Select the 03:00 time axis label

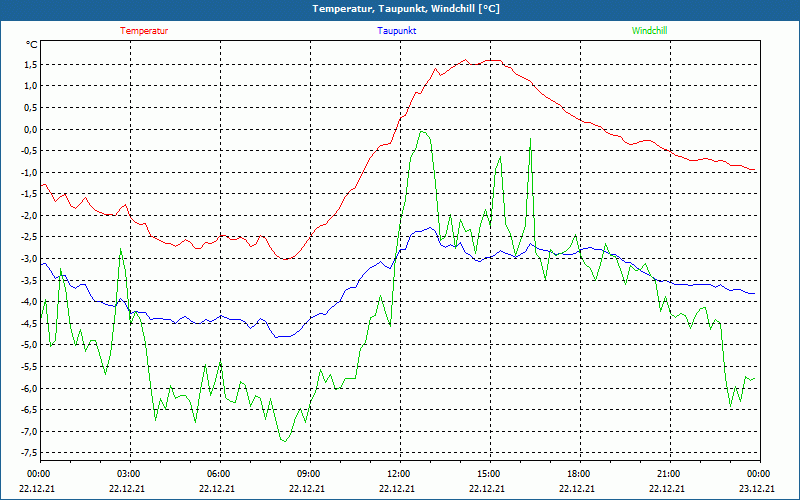pyautogui.click(x=128, y=474)
